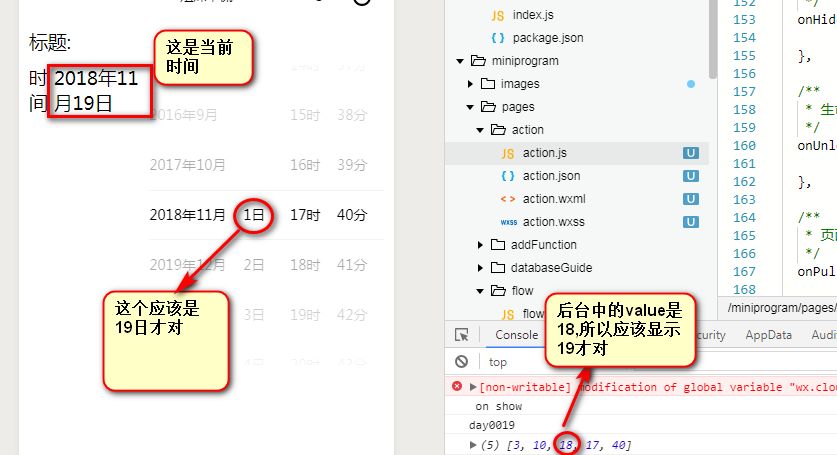Click the day0019 console log line
This screenshot has height=455, width=837.
pos(492,425)
